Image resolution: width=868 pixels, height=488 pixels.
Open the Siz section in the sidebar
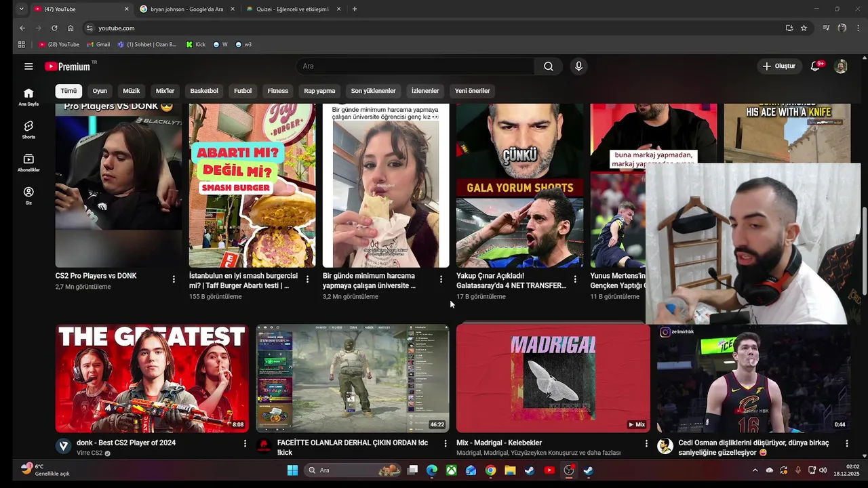(x=28, y=196)
